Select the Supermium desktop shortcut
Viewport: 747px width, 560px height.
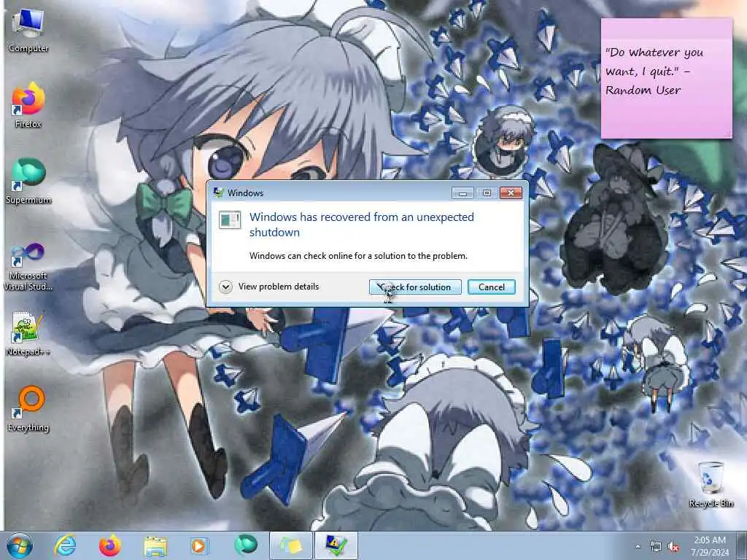pyautogui.click(x=28, y=181)
